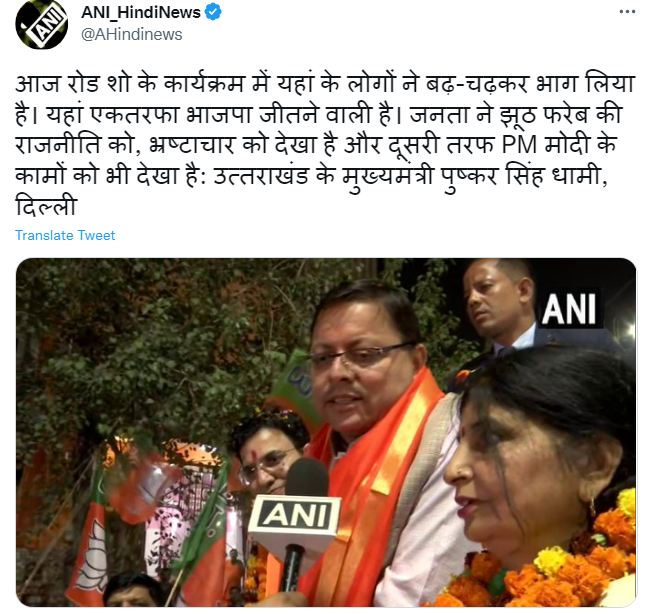
Task: Open the tweet's attached photo
Action: pyautogui.click(x=326, y=432)
